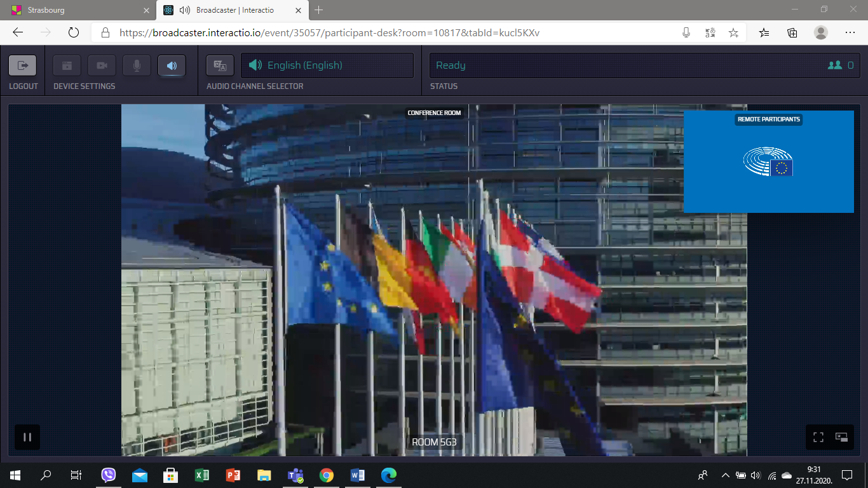Open File Explorer from taskbar
868x488 pixels.
pos(264,475)
